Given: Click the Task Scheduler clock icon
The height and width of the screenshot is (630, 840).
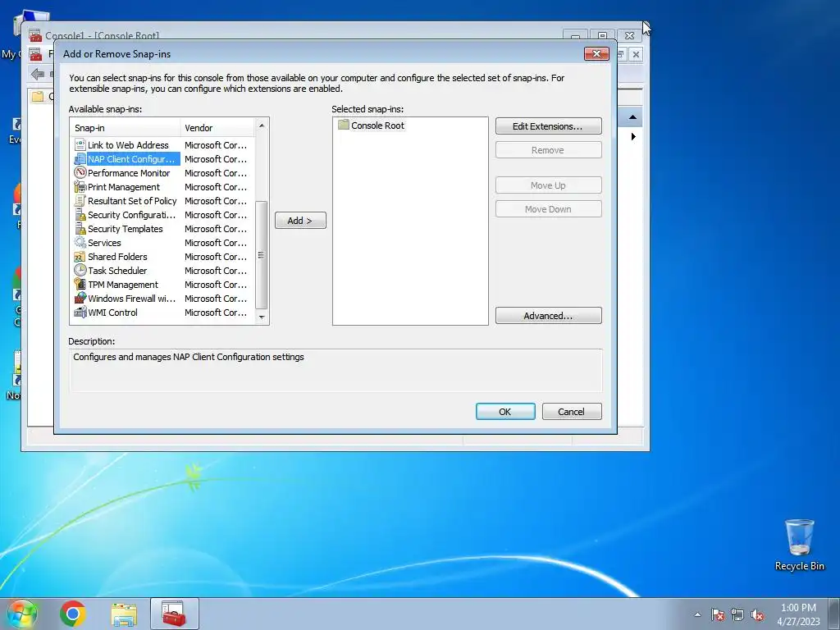Looking at the screenshot, I should coord(80,271).
